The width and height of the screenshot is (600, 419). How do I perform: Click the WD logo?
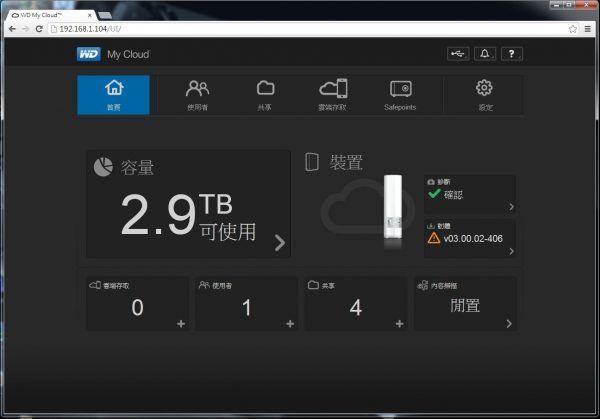click(x=89, y=54)
